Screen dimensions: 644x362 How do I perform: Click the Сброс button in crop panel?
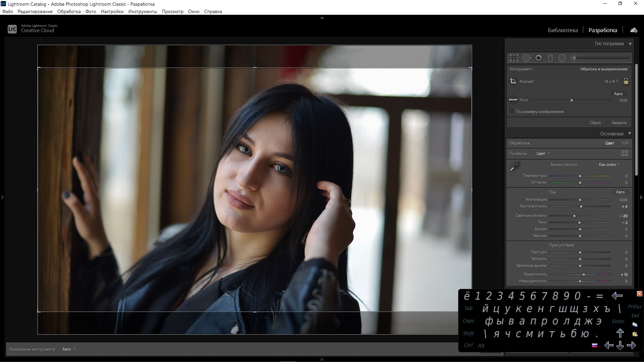click(x=595, y=123)
